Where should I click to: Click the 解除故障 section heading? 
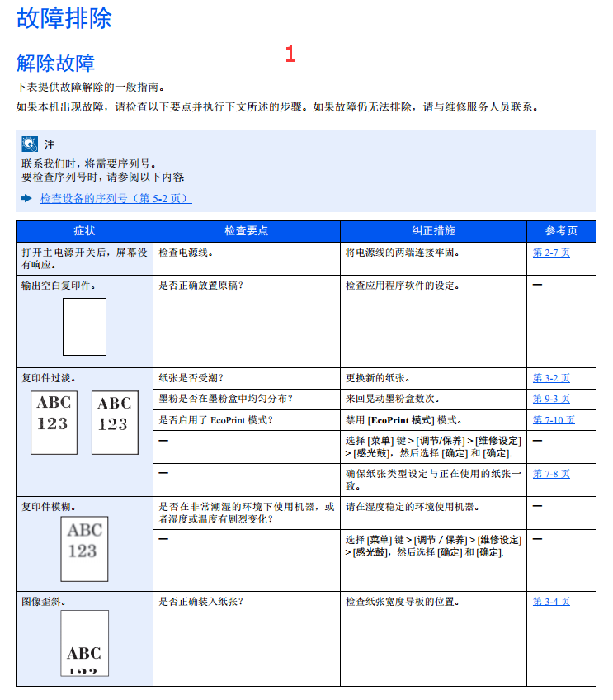(x=55, y=63)
